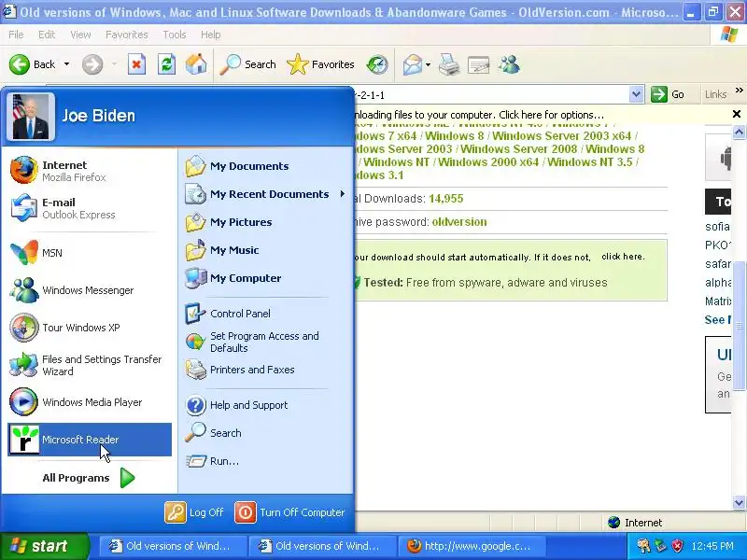The image size is (747, 560).
Task: Launch Mozilla Firefox from Start menu
Action: coord(89,171)
